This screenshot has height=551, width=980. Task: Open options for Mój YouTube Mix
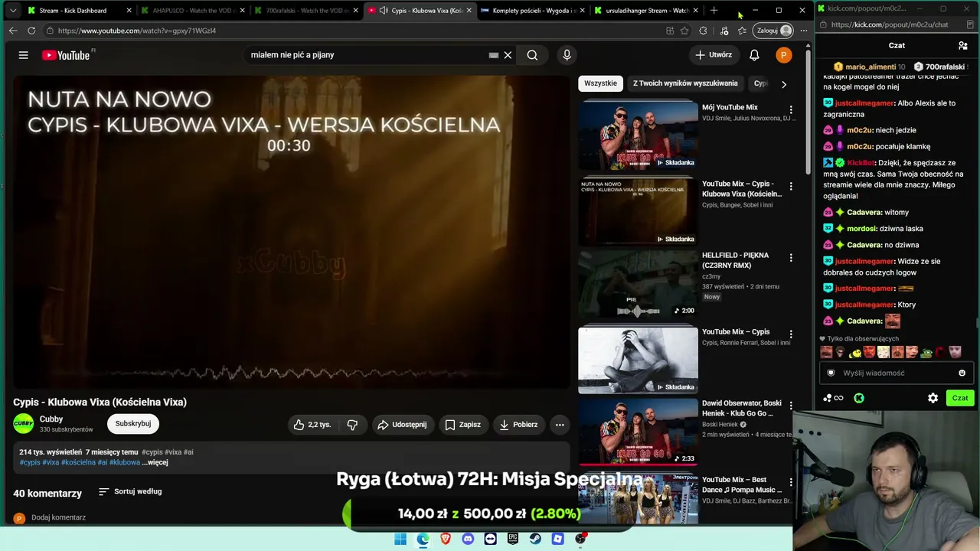coord(791,110)
